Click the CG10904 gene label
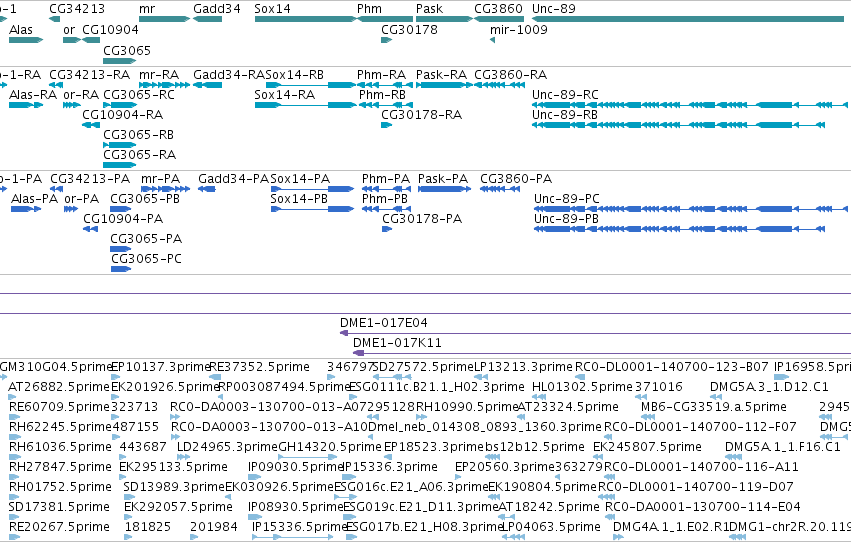 tap(110, 29)
